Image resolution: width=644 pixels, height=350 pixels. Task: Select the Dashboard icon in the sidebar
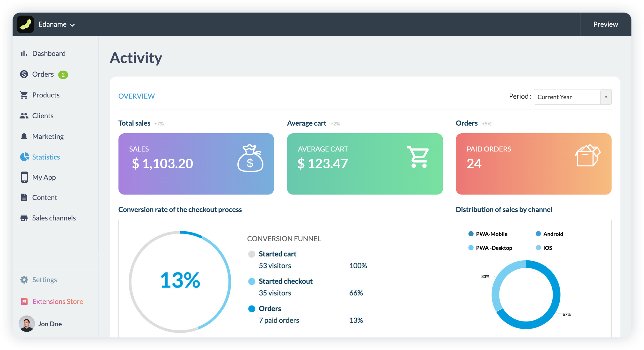point(24,53)
